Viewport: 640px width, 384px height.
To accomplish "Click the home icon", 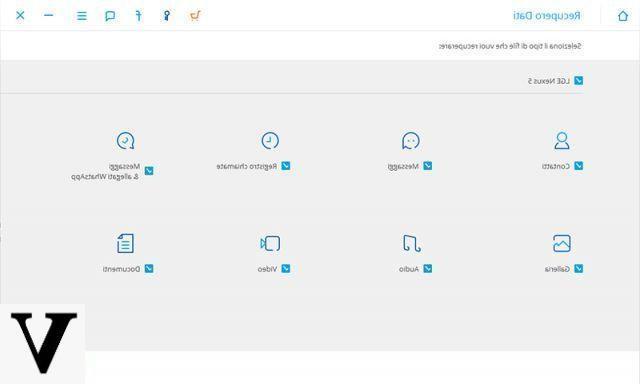I will pos(623,16).
